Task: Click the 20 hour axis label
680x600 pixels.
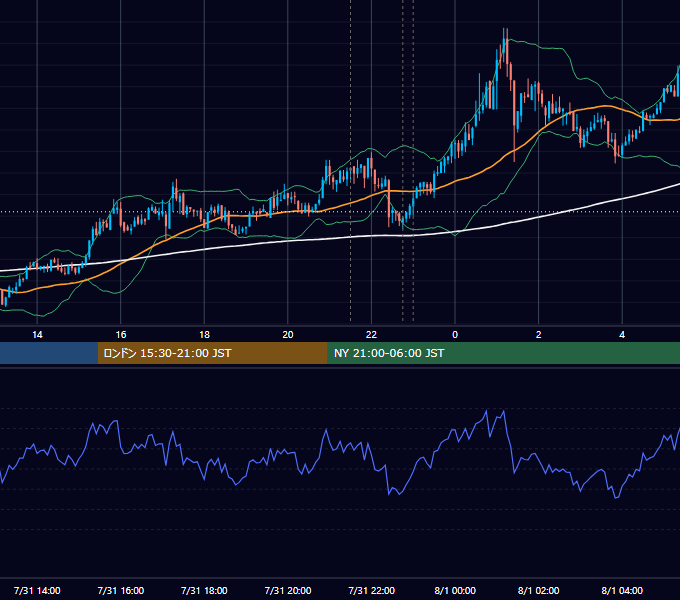Action: (x=288, y=335)
